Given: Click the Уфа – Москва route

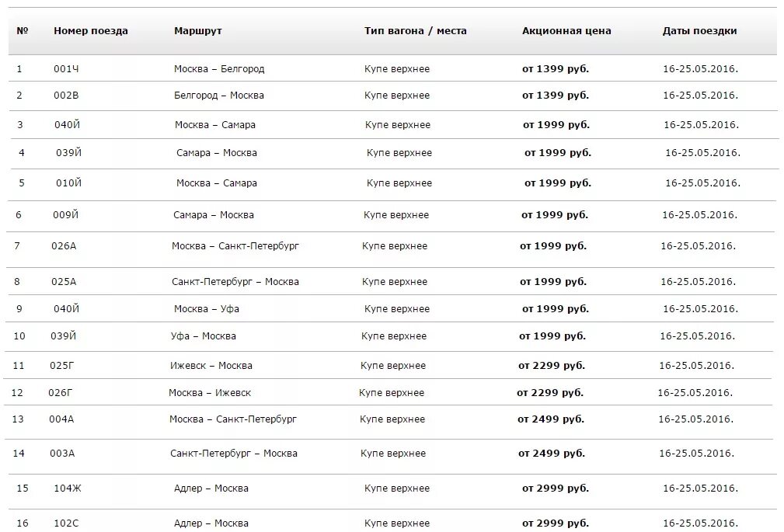Looking at the screenshot, I should (x=203, y=336).
